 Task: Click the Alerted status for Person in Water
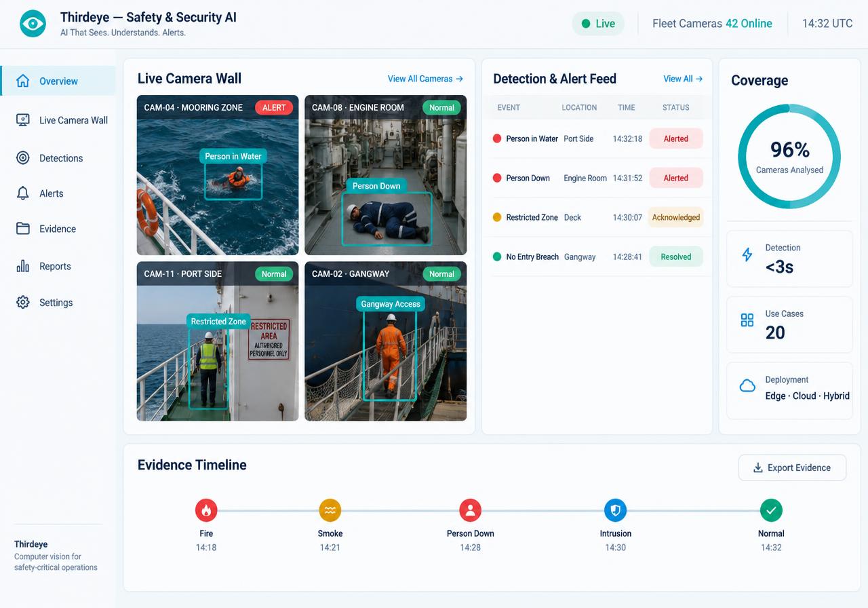click(x=676, y=138)
